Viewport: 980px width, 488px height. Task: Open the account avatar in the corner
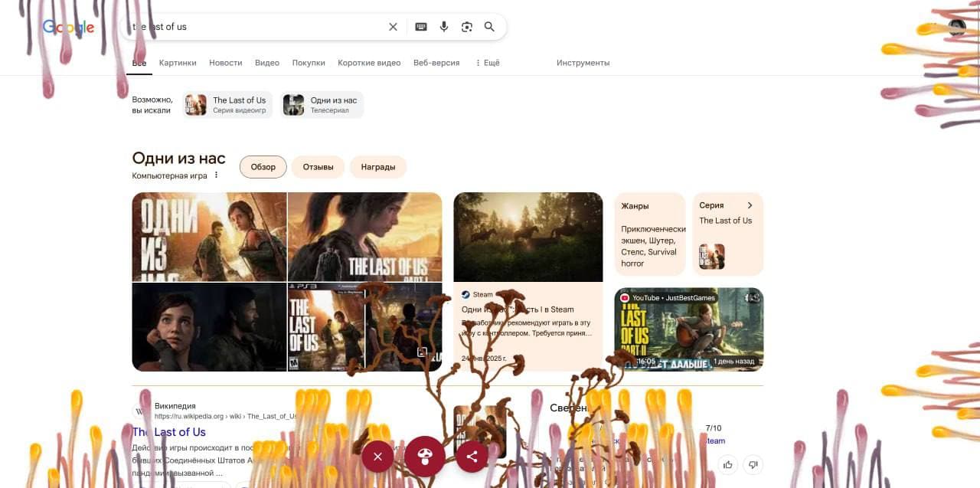[957, 28]
